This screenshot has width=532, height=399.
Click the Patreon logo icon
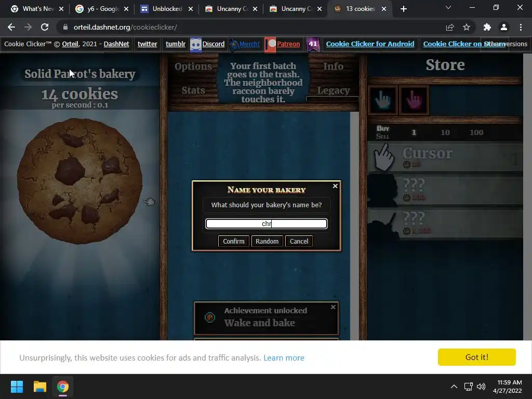point(270,45)
